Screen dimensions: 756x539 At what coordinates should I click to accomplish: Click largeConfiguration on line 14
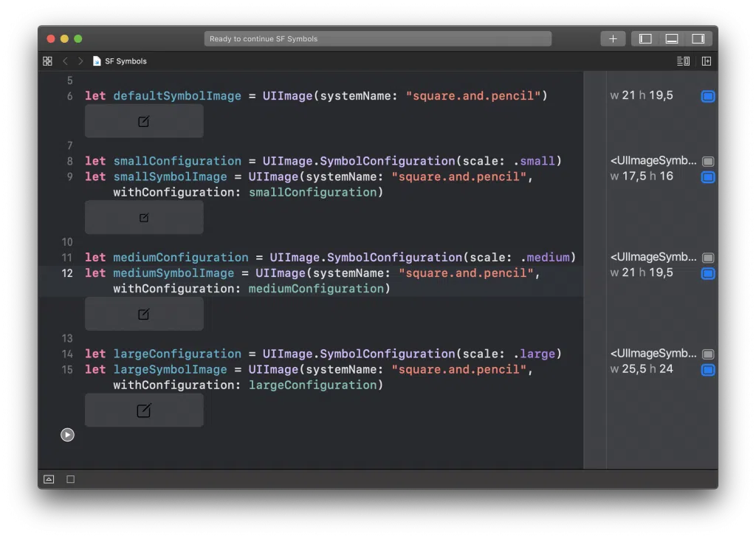point(177,354)
